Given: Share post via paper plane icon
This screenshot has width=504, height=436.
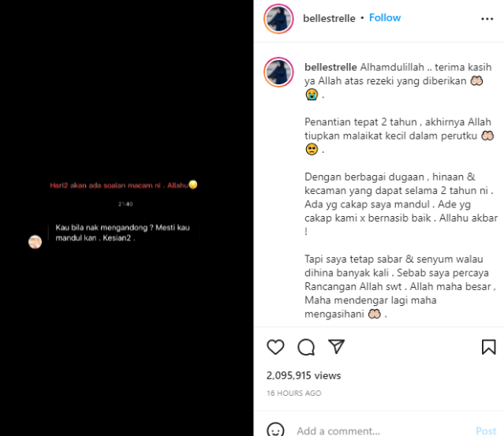Looking at the screenshot, I should tap(336, 347).
